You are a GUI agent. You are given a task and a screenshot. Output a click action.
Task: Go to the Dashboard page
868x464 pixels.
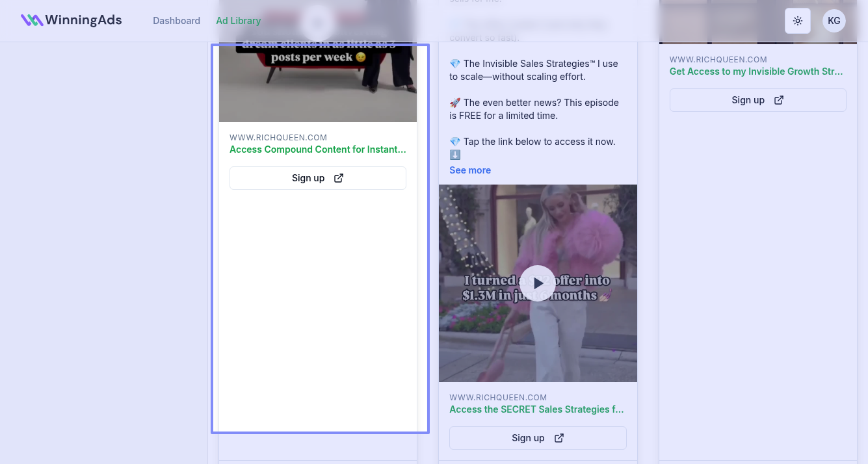176,21
